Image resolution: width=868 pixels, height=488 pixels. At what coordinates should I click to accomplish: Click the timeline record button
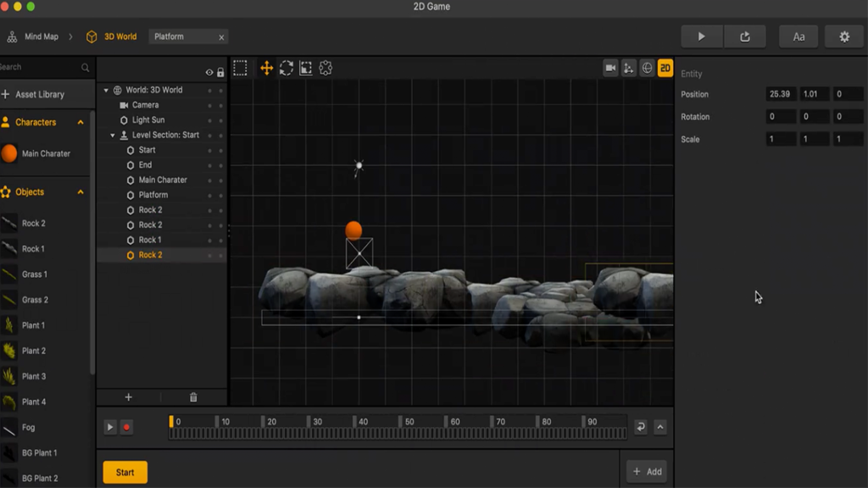pos(126,427)
